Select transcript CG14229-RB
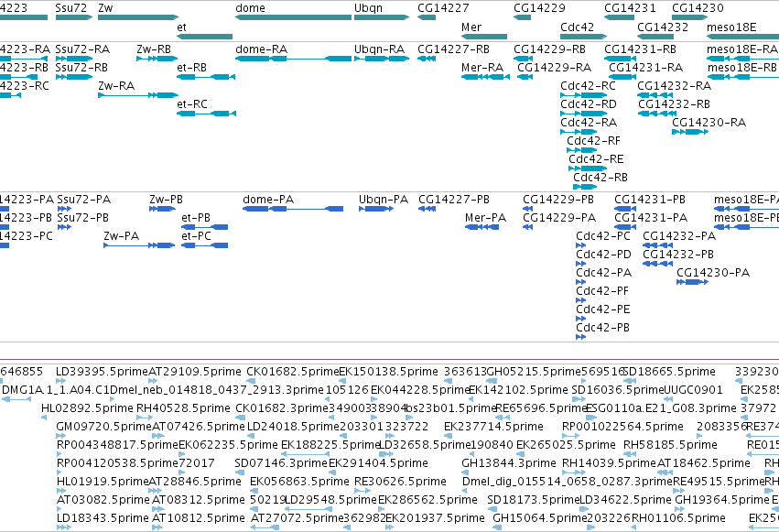 (523, 59)
